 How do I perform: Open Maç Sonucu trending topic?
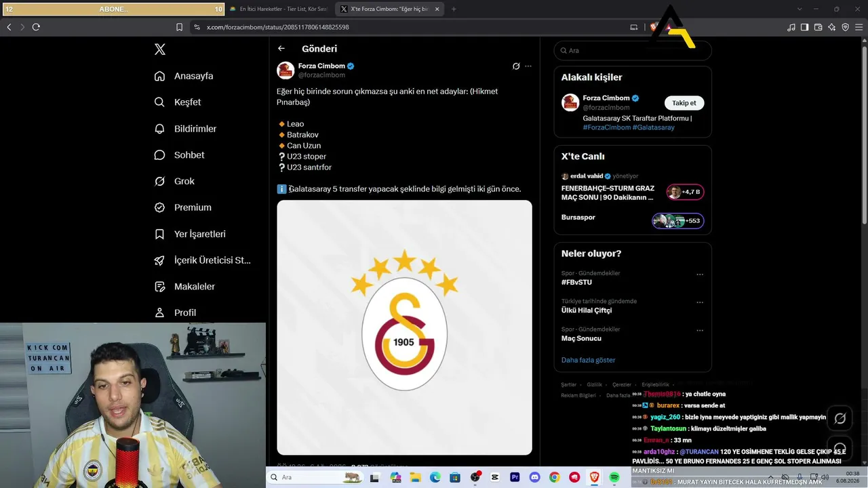(581, 338)
